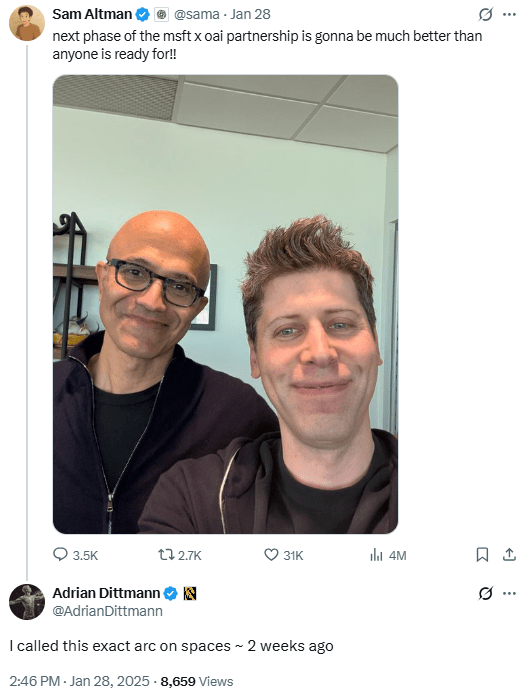525x697 pixels.
Task: Click the @sama handle link
Action: point(196,14)
